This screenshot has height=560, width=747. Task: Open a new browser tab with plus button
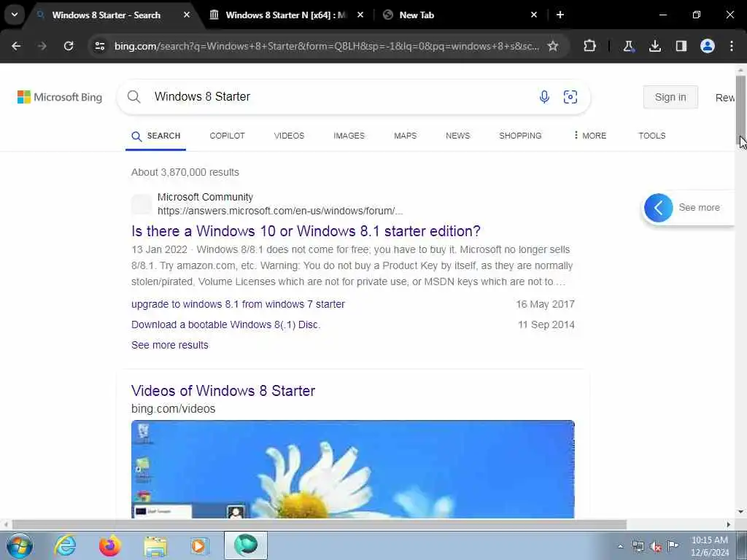click(560, 15)
